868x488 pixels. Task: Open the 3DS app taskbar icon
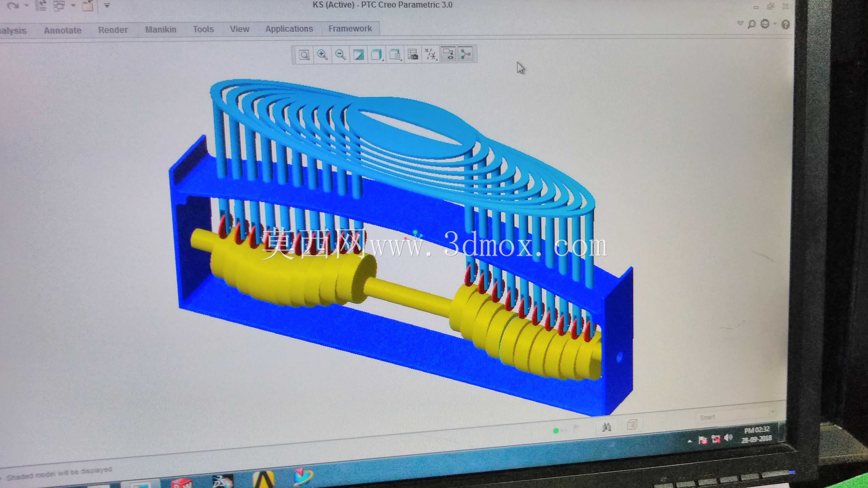(223, 481)
